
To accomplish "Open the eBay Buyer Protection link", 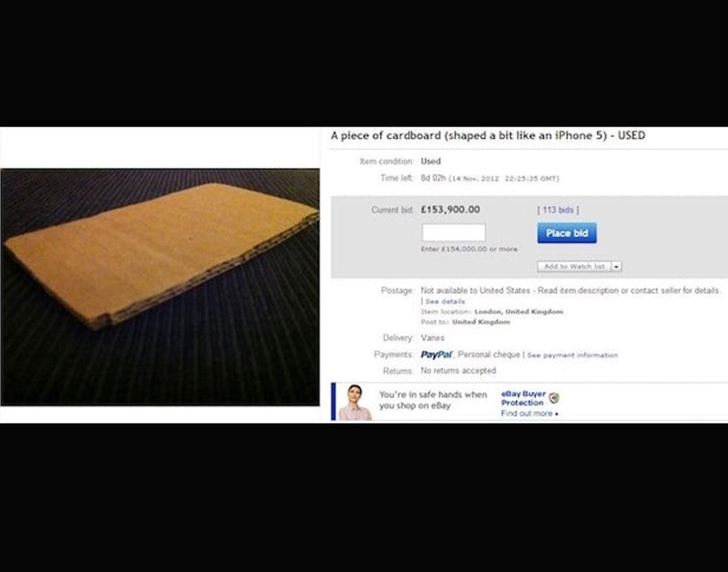I will [x=523, y=398].
